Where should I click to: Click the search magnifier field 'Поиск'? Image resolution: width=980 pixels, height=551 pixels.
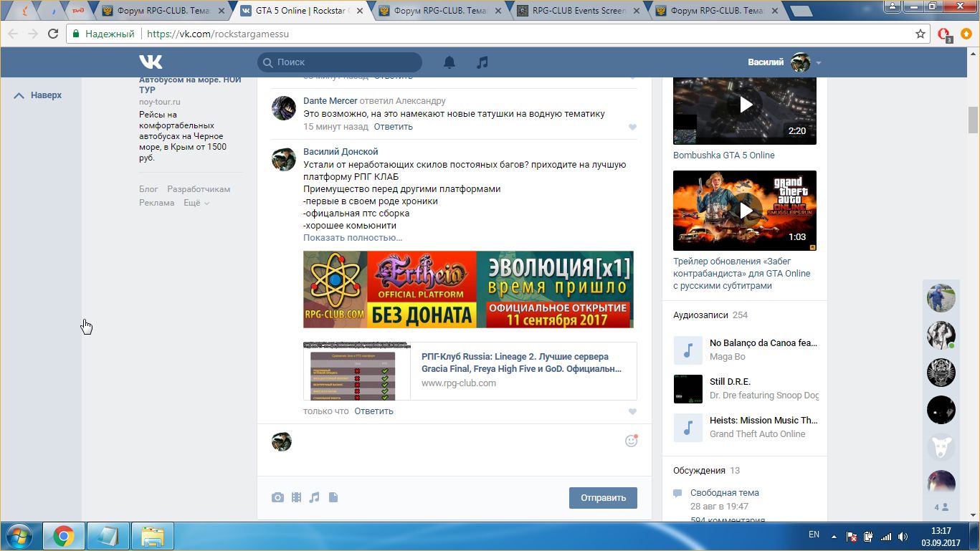340,62
